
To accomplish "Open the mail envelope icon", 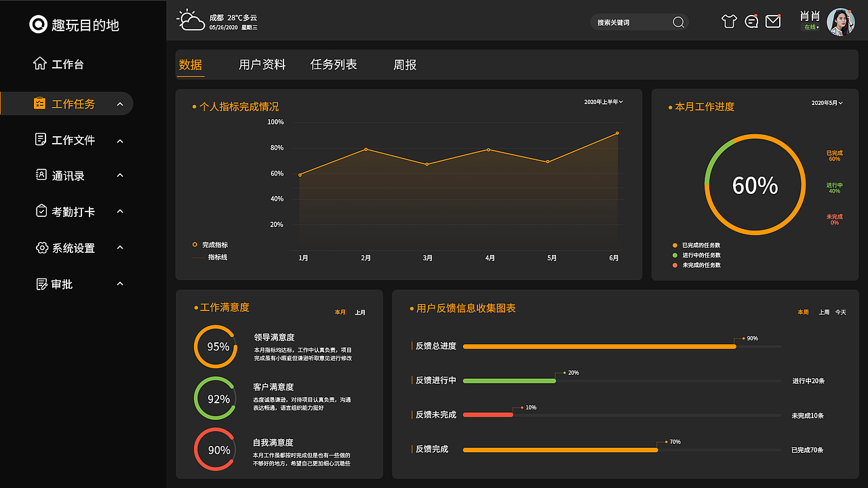I will (x=772, y=21).
